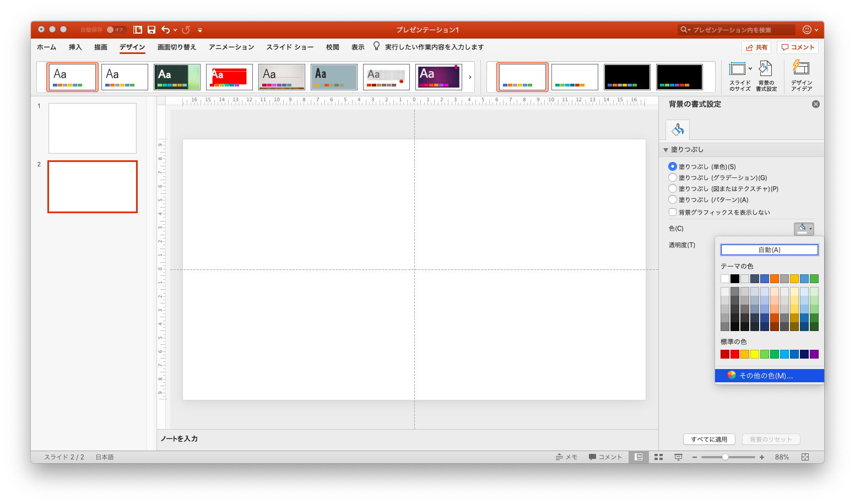Click the lightbulb tell-me icon
Image resolution: width=855 pixels, height=504 pixels.
(376, 46)
